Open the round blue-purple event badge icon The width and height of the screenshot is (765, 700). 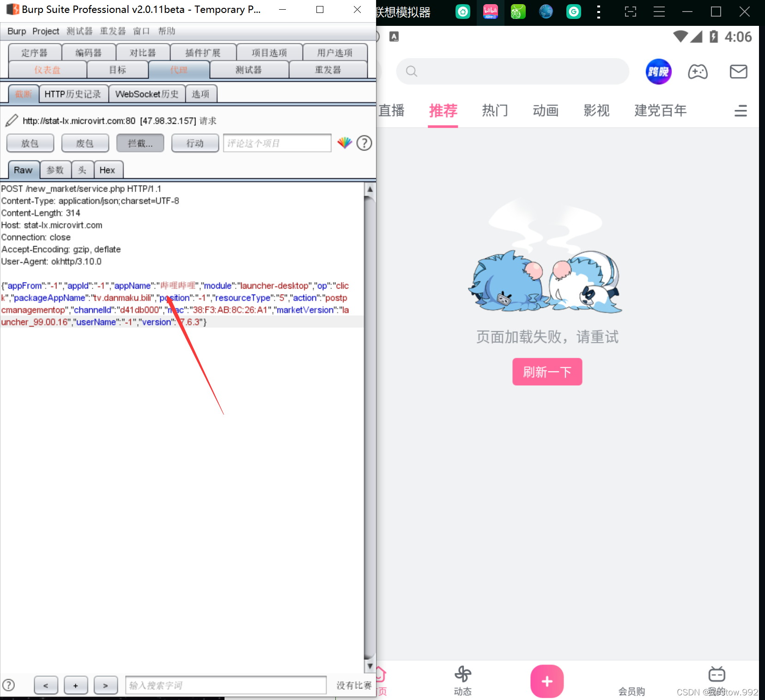coord(658,72)
